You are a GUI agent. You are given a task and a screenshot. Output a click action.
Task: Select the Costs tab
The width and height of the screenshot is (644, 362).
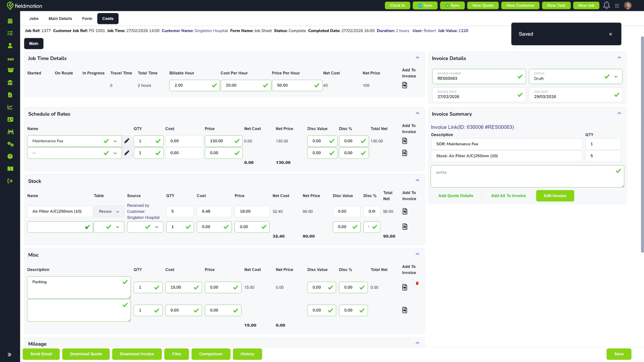108,19
